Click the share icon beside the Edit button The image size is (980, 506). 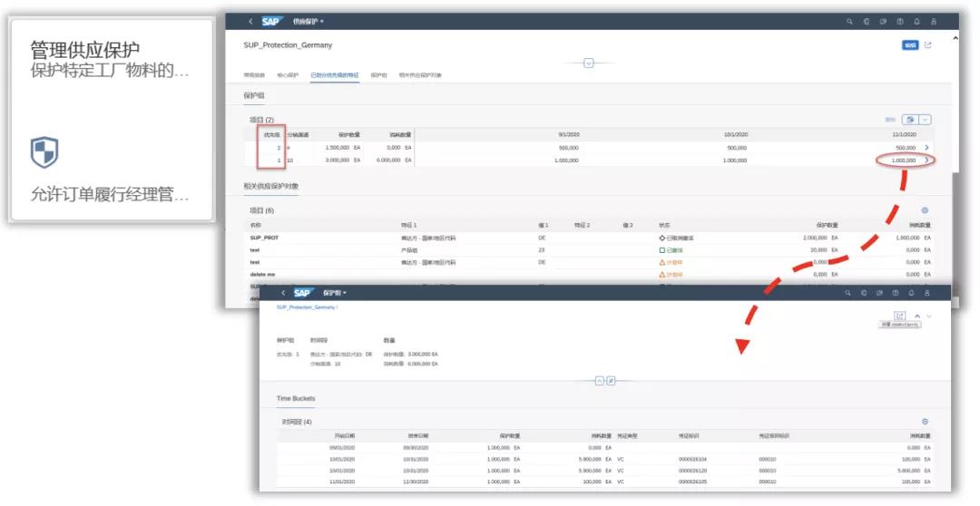927,44
